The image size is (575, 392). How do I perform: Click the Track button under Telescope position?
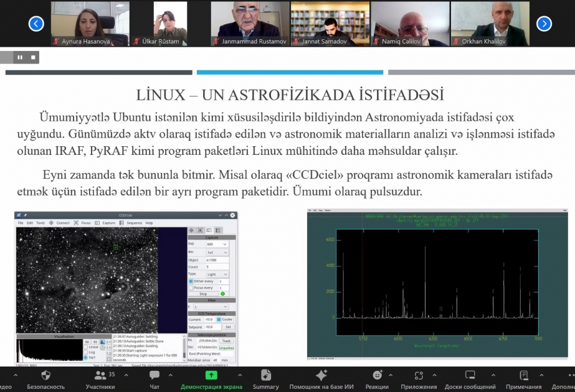pyautogui.click(x=226, y=341)
